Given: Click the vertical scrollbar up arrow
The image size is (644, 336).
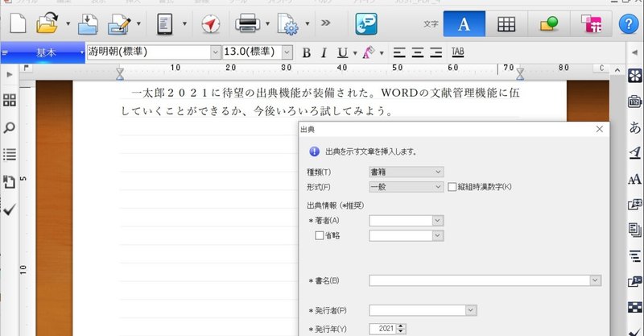Looking at the screenshot, I should point(617,70).
